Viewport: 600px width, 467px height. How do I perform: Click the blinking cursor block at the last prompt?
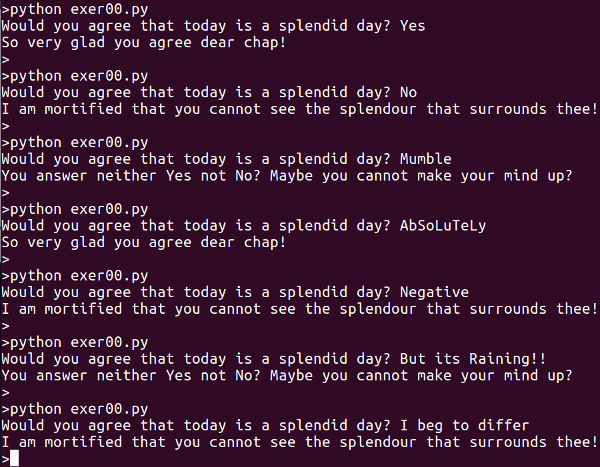[13, 459]
